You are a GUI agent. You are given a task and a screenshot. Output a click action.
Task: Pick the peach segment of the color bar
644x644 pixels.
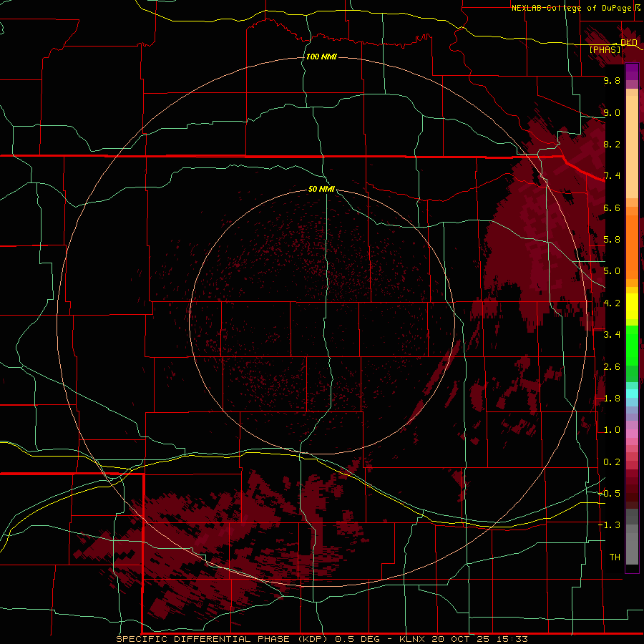[x=632, y=146]
